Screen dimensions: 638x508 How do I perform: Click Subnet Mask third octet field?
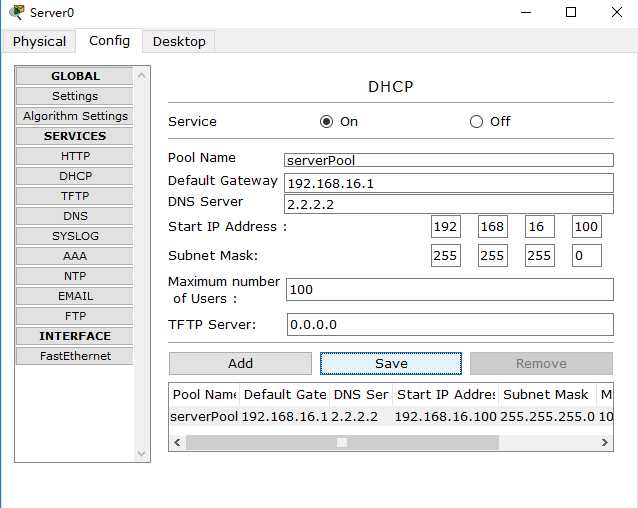[540, 255]
